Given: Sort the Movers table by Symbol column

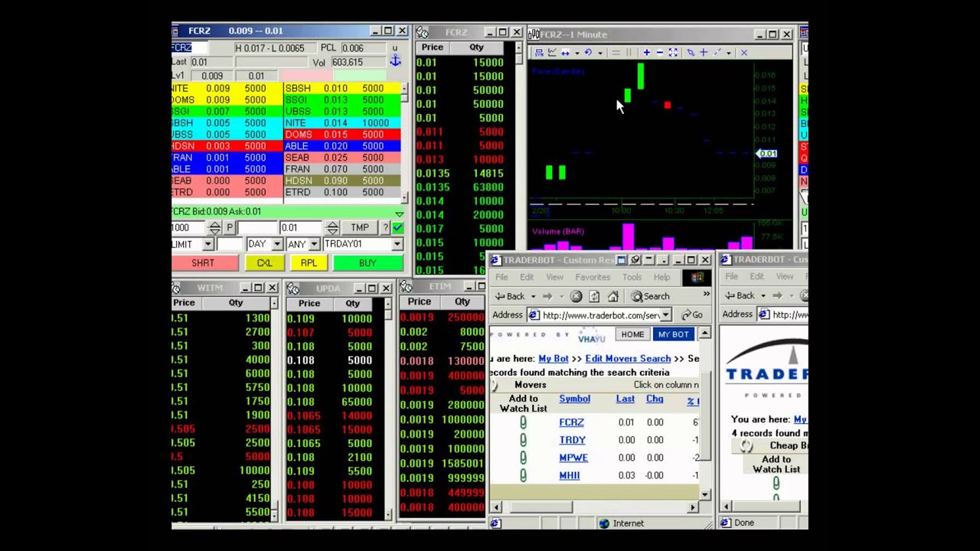Looking at the screenshot, I should (x=574, y=399).
